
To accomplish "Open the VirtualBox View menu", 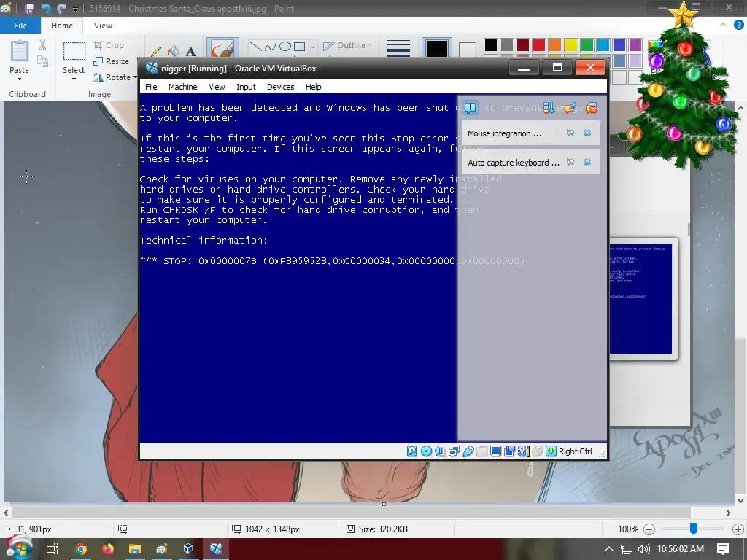I will click(217, 87).
